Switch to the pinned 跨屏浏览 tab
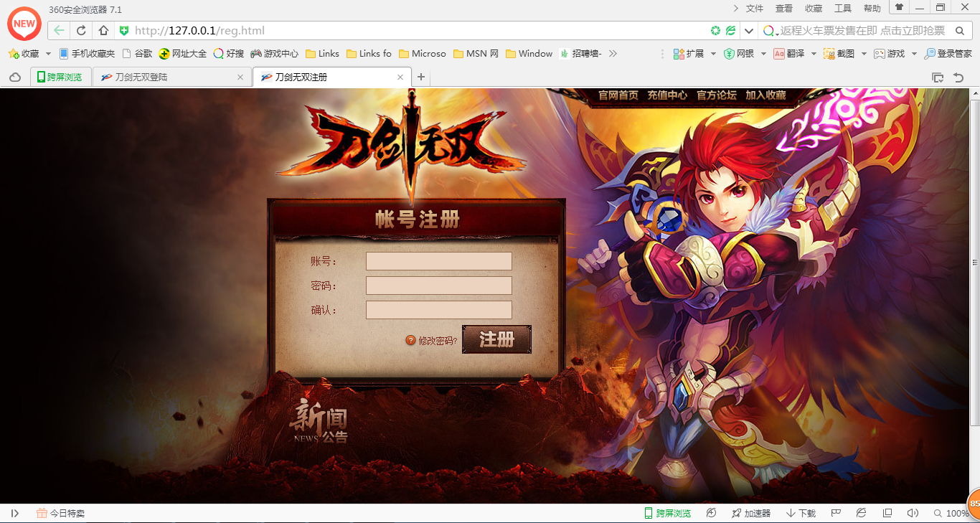This screenshot has height=523, width=980. [61, 77]
